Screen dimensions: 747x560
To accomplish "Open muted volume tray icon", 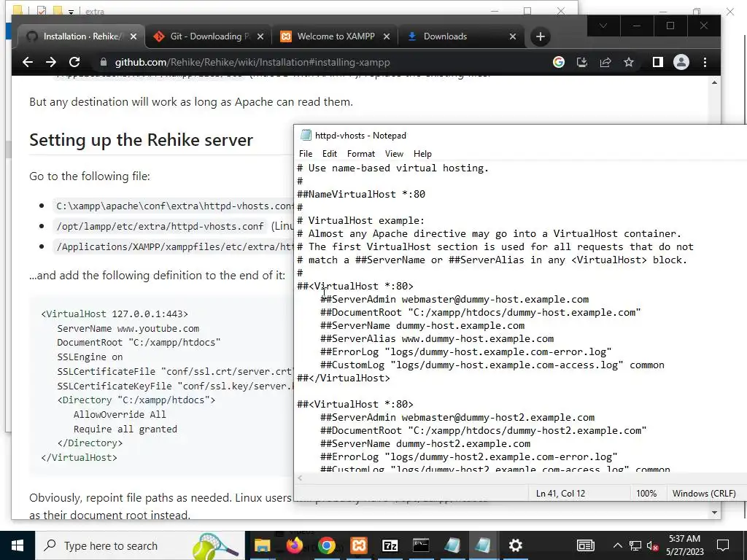I will 653,545.
